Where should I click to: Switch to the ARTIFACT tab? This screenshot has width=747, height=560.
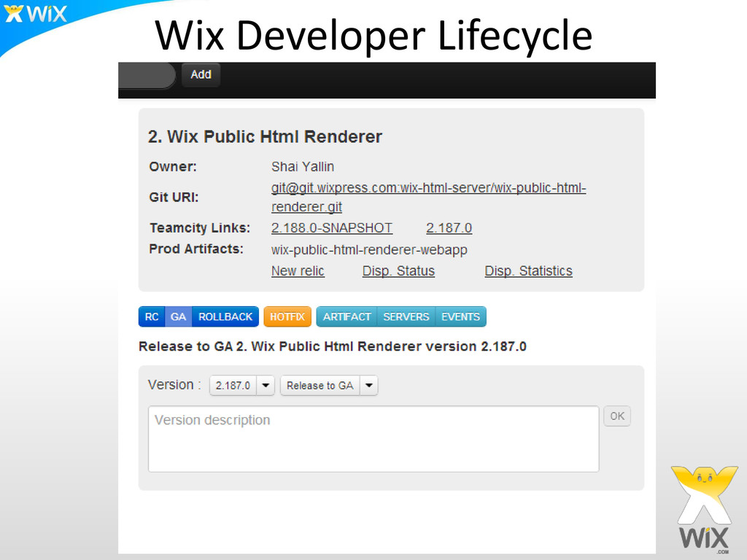tap(347, 316)
